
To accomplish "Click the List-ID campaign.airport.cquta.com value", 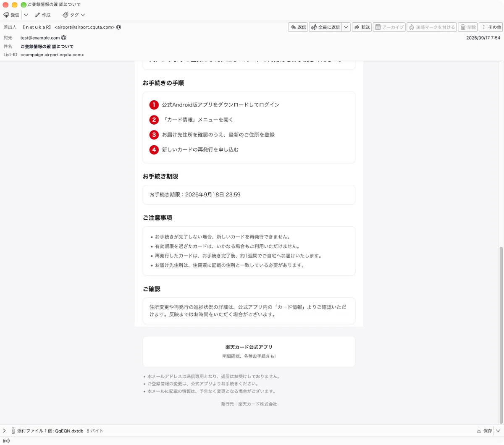I will [x=52, y=55].
